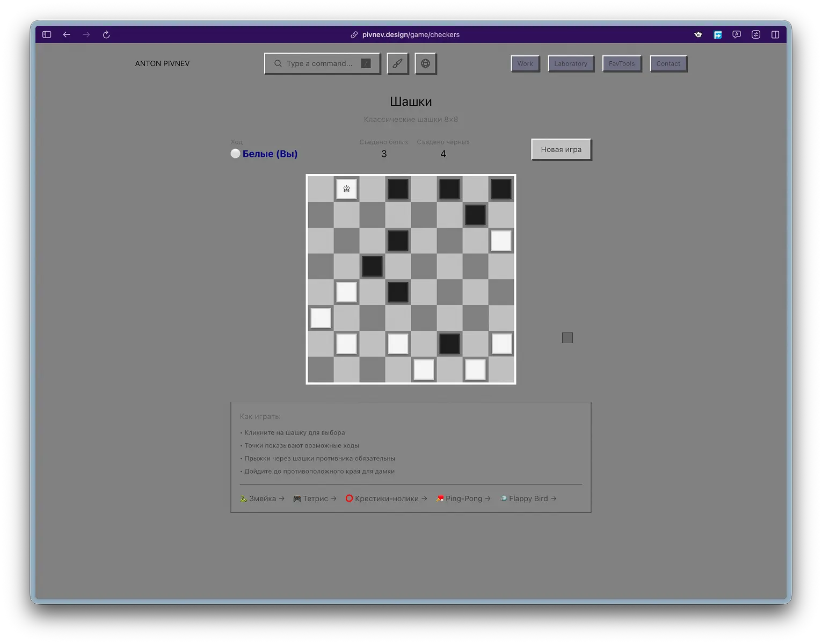Screen dimensions: 822x644
Task: Open the Flappy Bird game link
Action: [x=529, y=498]
